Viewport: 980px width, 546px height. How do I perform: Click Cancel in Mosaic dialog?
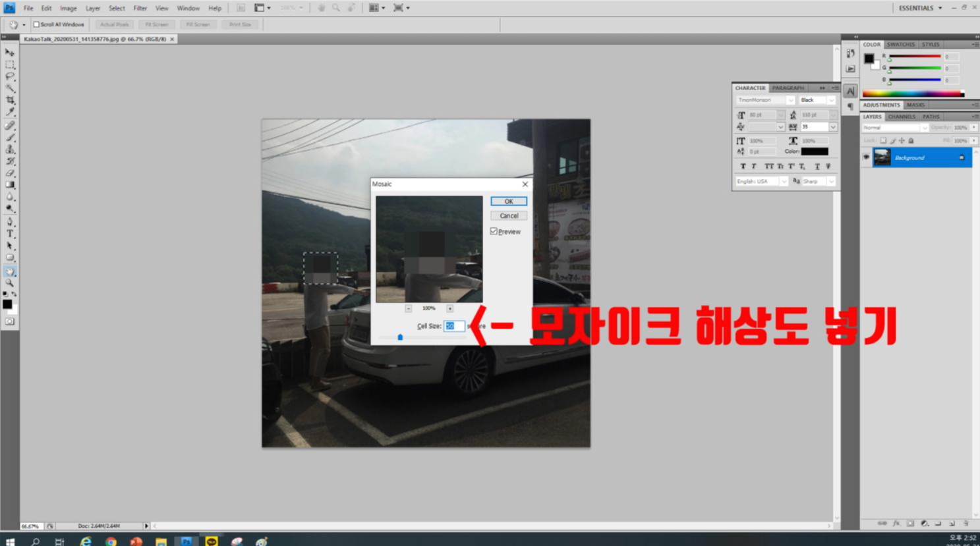509,216
